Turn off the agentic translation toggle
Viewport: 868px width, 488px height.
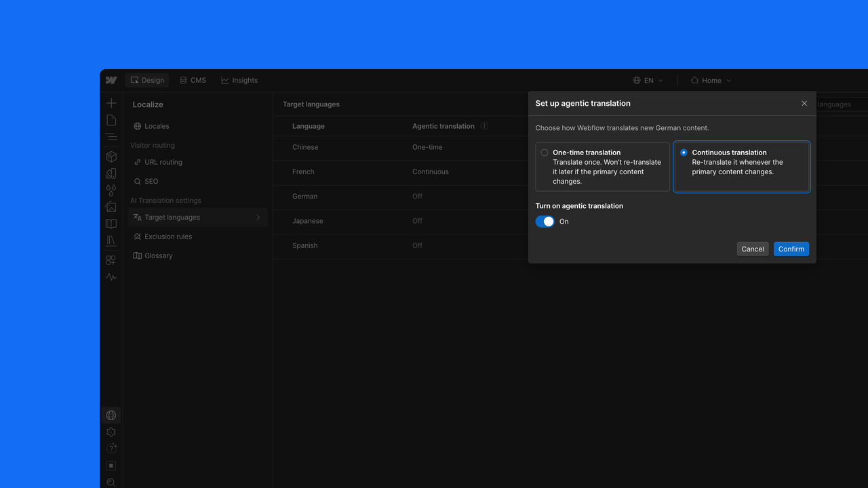point(545,222)
